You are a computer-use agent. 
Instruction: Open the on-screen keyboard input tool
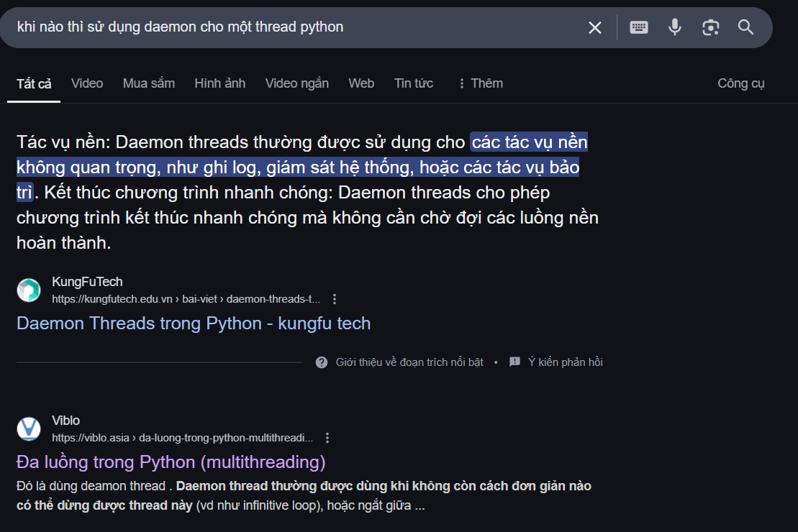point(638,28)
